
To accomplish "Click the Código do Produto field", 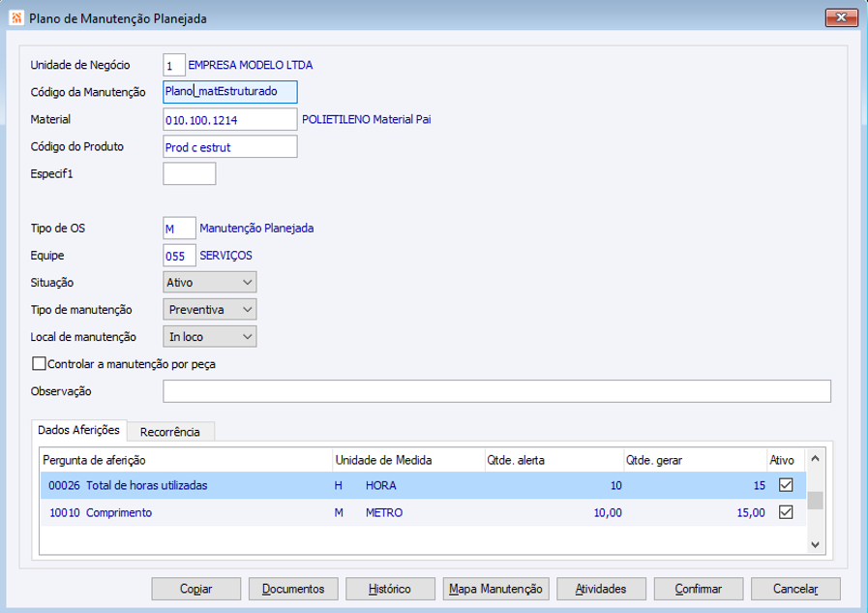I will (230, 147).
